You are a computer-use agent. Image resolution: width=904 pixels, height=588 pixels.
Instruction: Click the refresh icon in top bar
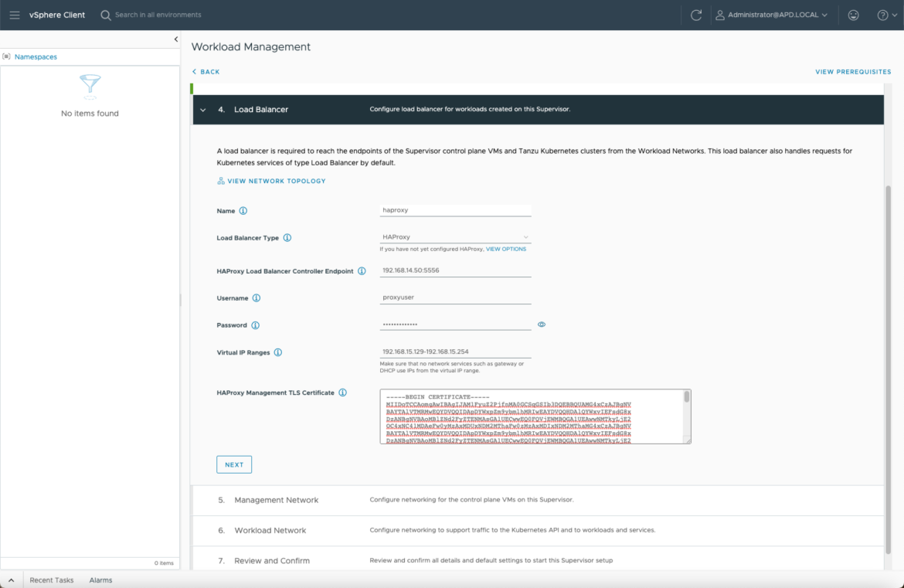tap(696, 15)
